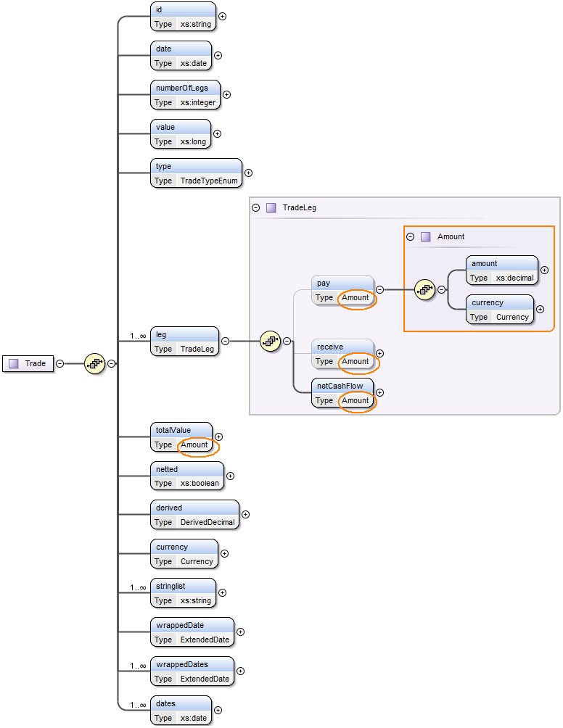This screenshot has height=728, width=563.
Task: Expand the wrappedDate element
Action: coord(241,632)
